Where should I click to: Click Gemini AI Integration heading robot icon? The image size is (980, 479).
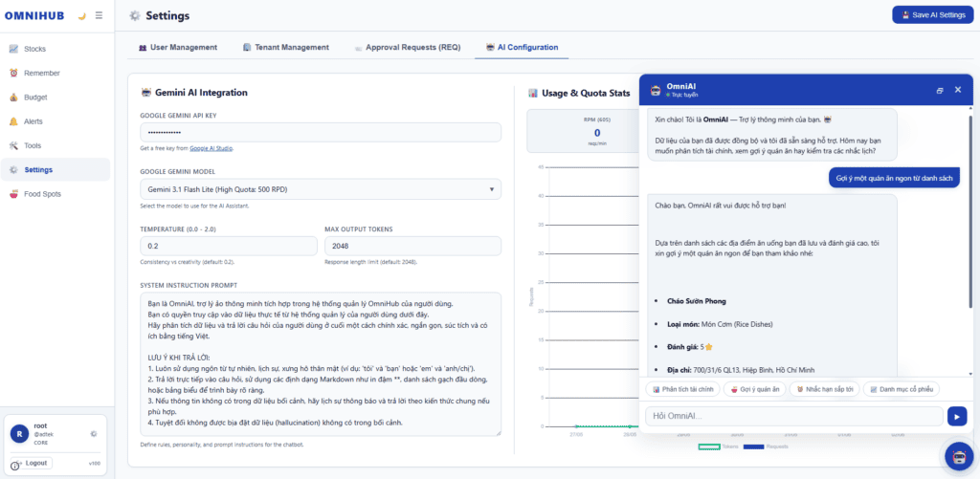coord(146,93)
